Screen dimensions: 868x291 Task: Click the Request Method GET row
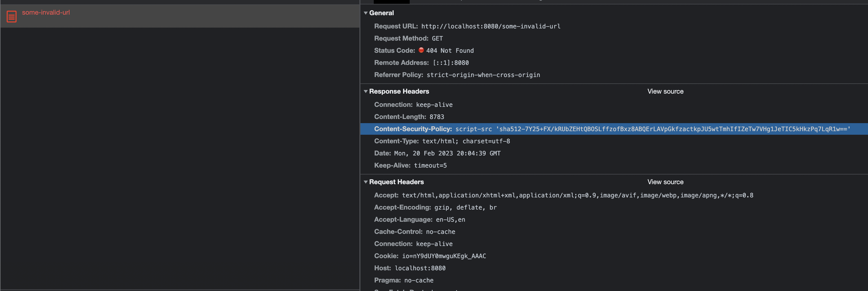point(408,38)
